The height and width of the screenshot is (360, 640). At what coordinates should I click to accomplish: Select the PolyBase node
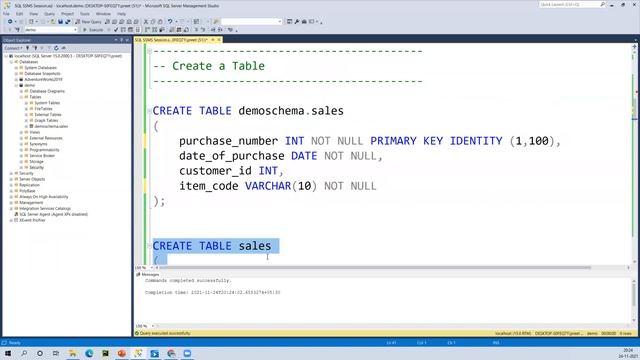coord(27,191)
